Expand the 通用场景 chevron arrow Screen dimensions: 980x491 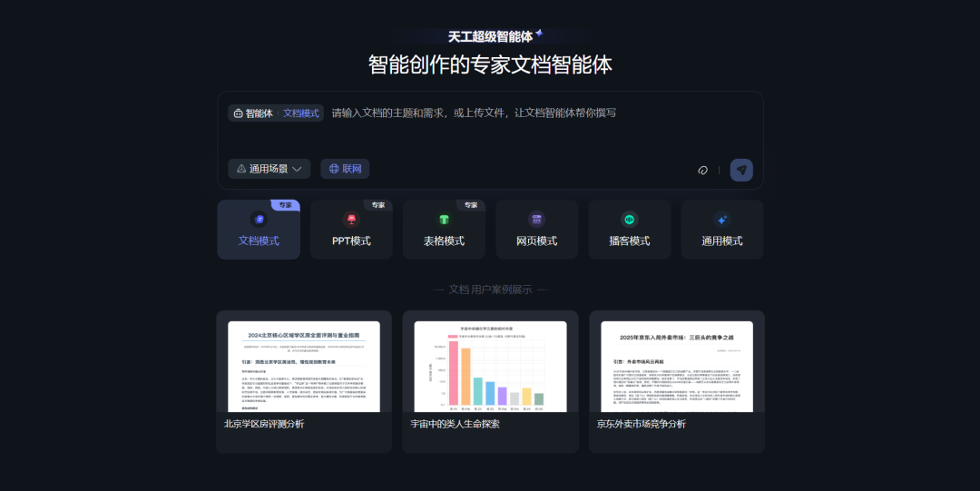point(297,169)
